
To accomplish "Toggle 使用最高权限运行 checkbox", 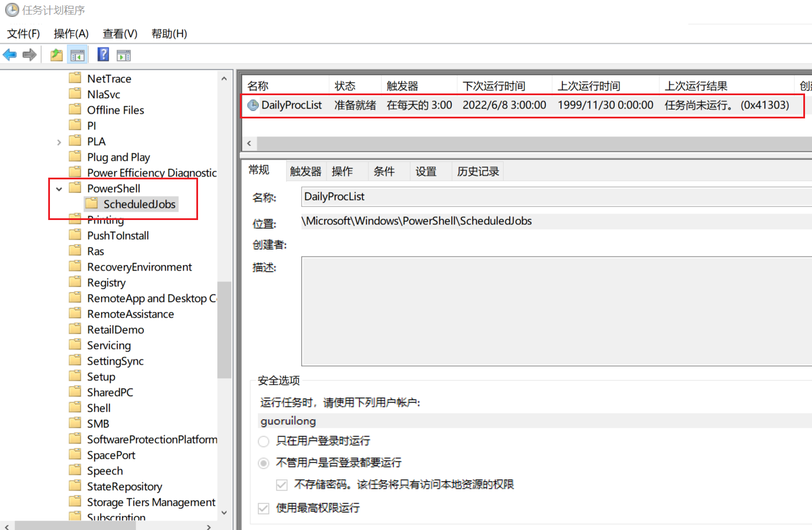I will pos(264,509).
